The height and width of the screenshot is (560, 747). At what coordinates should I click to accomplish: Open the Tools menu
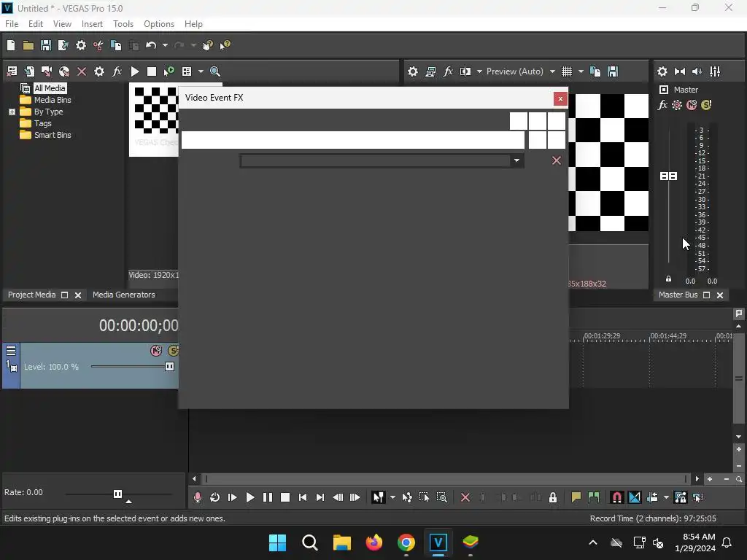click(123, 24)
